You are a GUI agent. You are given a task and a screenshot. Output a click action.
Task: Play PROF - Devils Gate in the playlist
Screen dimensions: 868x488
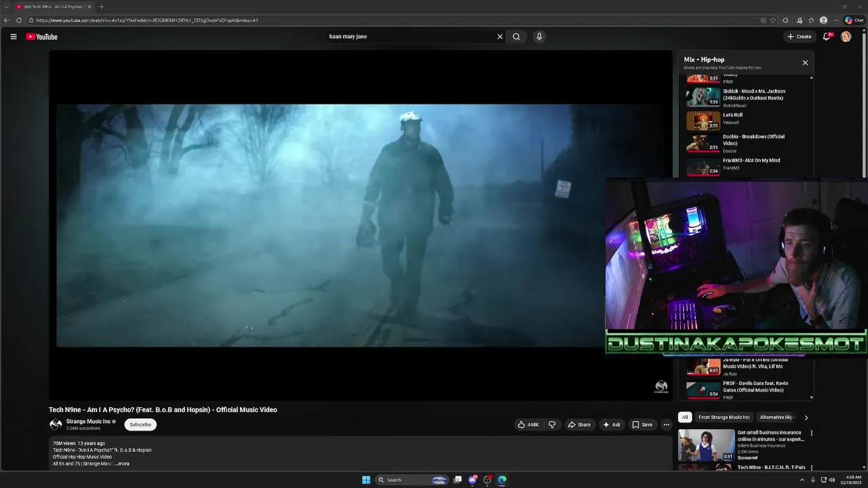(x=745, y=390)
